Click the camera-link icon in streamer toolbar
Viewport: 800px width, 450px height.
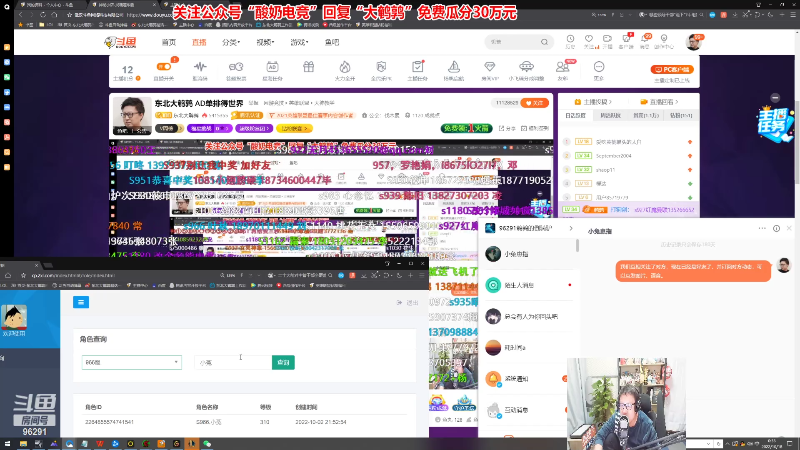(x=236, y=67)
